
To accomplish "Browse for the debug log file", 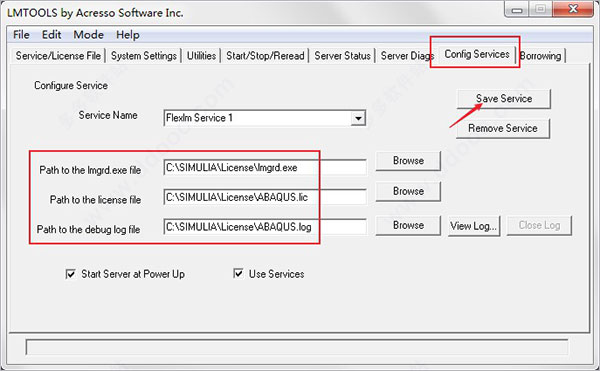I will coord(408,225).
